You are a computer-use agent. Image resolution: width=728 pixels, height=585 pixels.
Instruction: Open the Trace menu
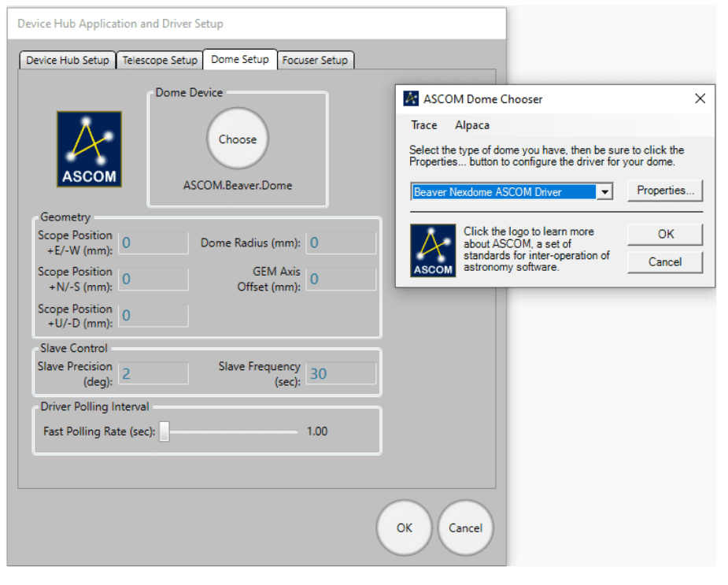click(423, 125)
